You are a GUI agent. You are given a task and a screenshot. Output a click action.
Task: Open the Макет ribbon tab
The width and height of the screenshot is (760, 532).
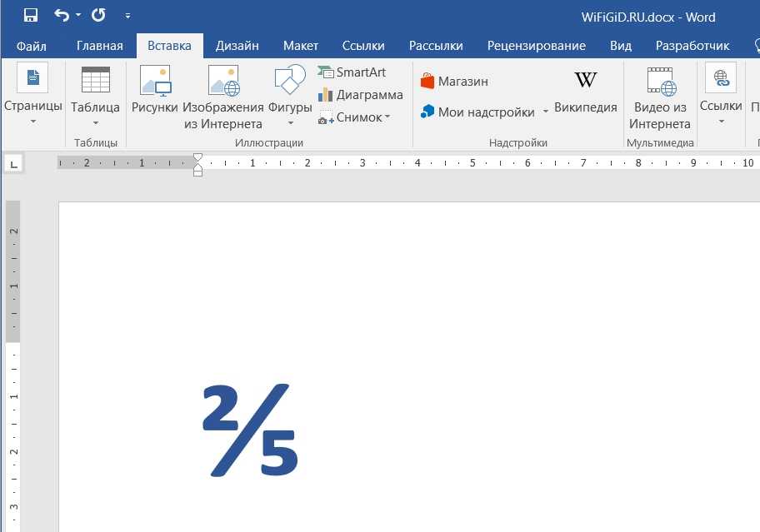pyautogui.click(x=300, y=46)
